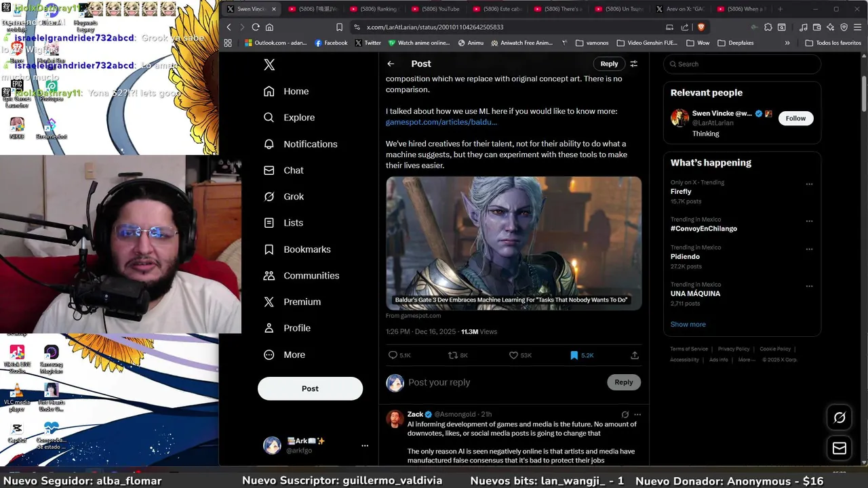Open the #ConvoyEnChilango trend
Image resolution: width=868 pixels, height=488 pixels.
click(x=704, y=228)
